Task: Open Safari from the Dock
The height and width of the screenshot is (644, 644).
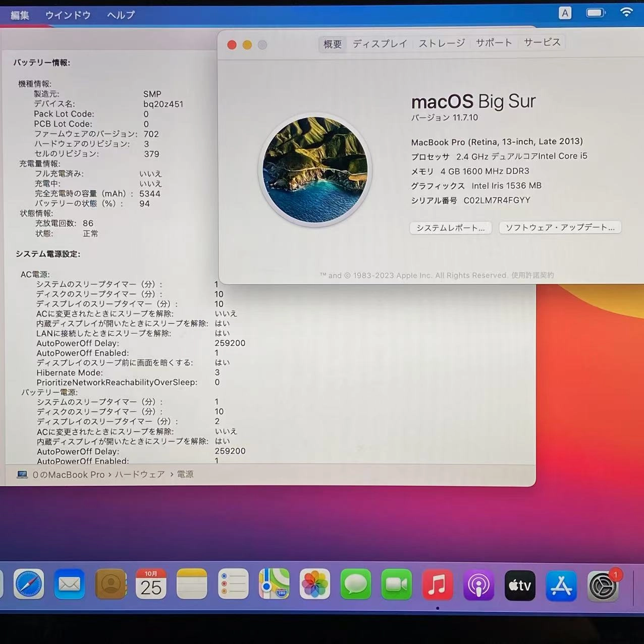Action: 28,584
